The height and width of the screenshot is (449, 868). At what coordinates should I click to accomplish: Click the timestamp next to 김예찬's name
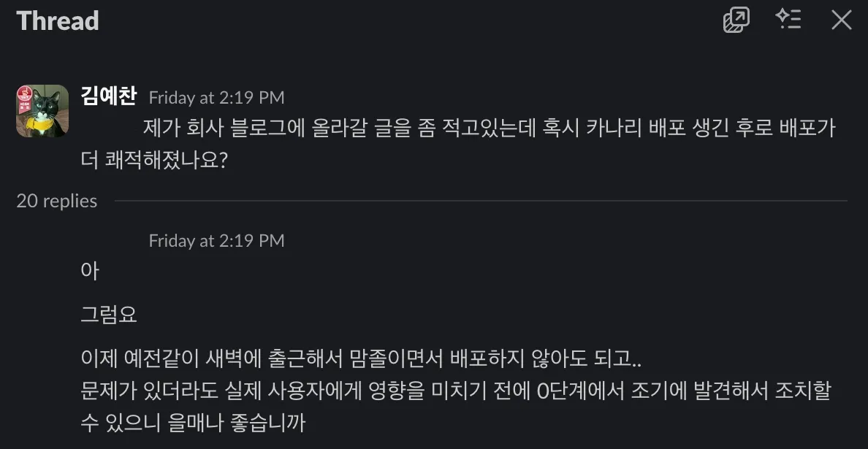[x=216, y=97]
